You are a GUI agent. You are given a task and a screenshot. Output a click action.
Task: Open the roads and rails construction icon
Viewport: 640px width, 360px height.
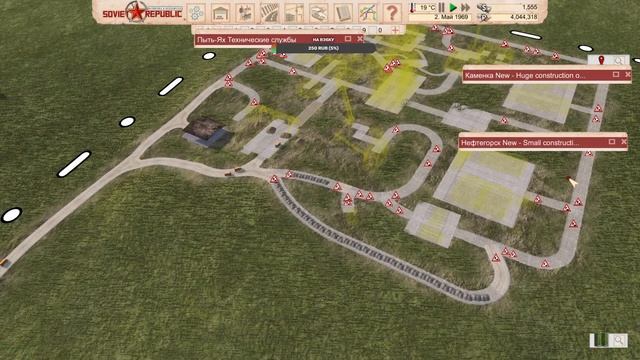coord(269,13)
